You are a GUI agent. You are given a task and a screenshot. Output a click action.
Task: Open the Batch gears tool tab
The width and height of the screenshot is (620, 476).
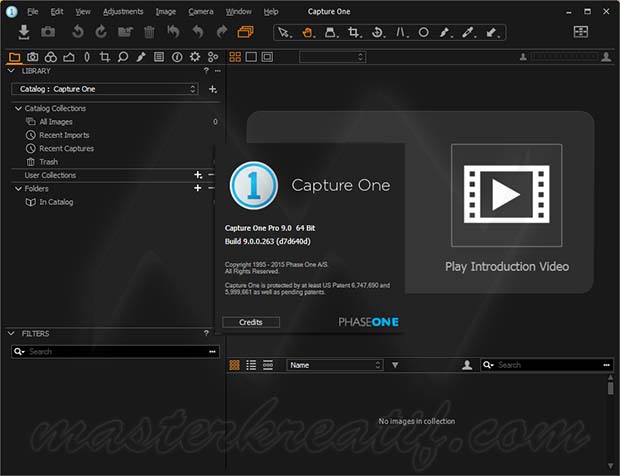[x=213, y=57]
